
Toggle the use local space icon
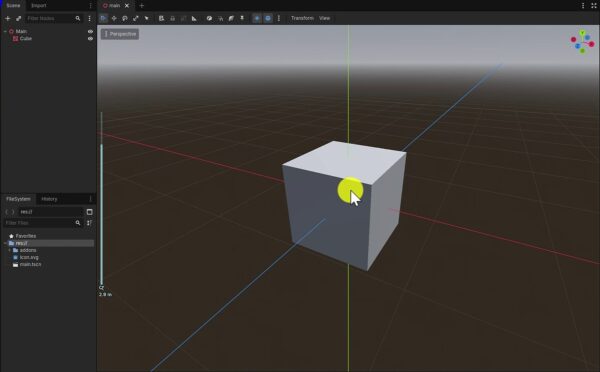tap(209, 18)
